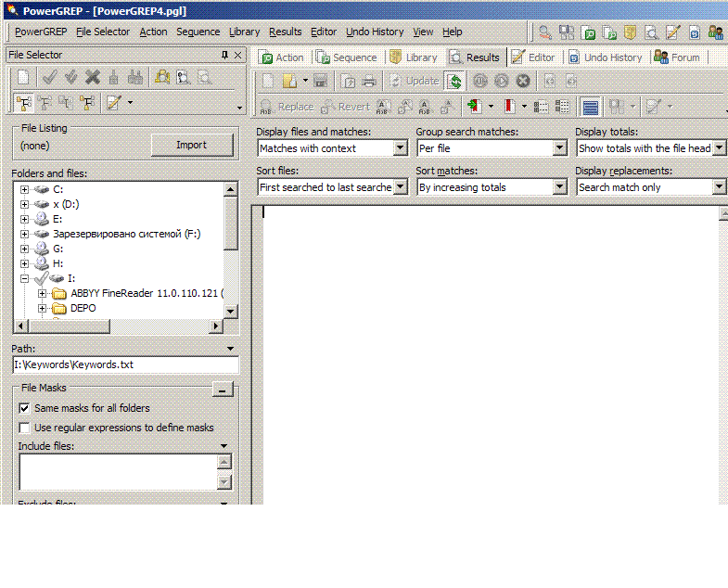Click the open results folder icon
This screenshot has width=728, height=588.
click(x=289, y=81)
